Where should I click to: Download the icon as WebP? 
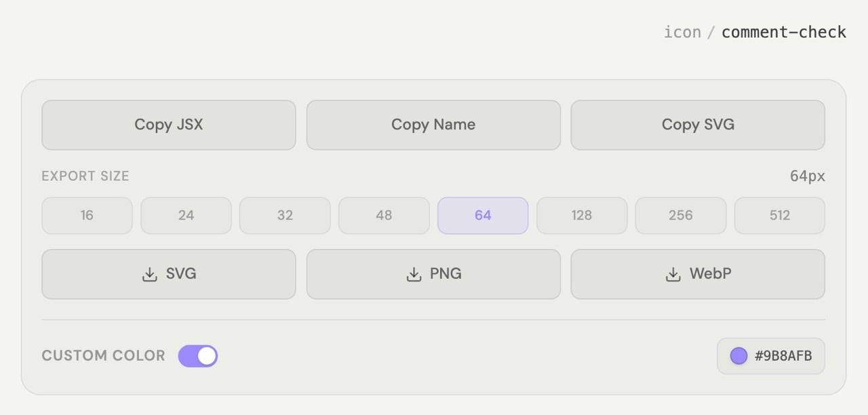click(x=698, y=274)
